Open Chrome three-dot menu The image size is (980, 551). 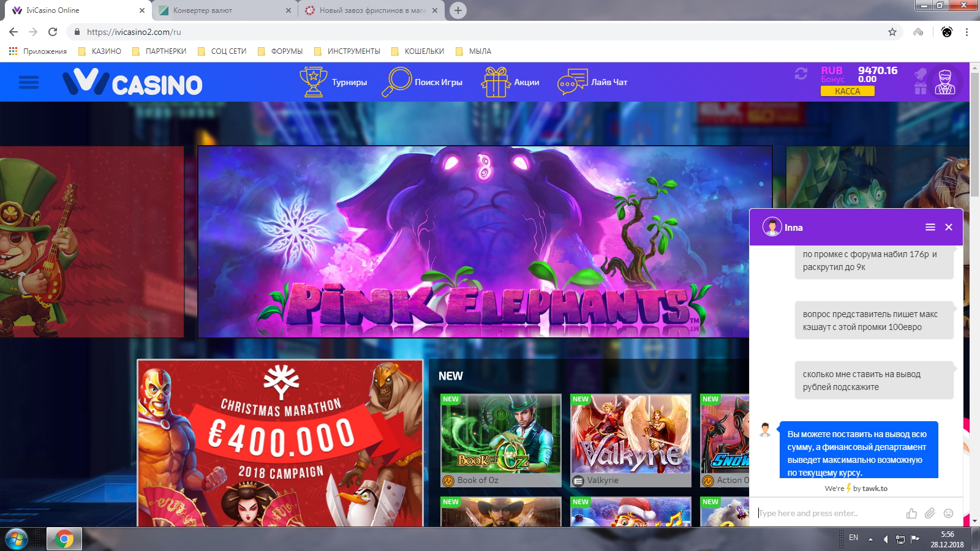point(967,32)
